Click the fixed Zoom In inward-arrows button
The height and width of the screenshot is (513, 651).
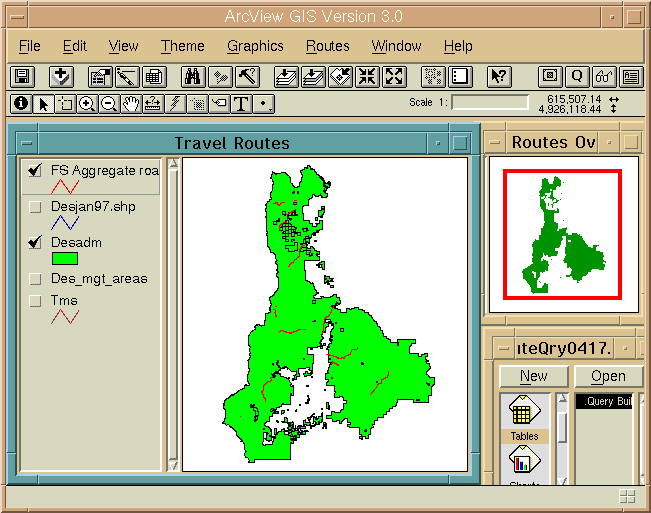pos(367,77)
